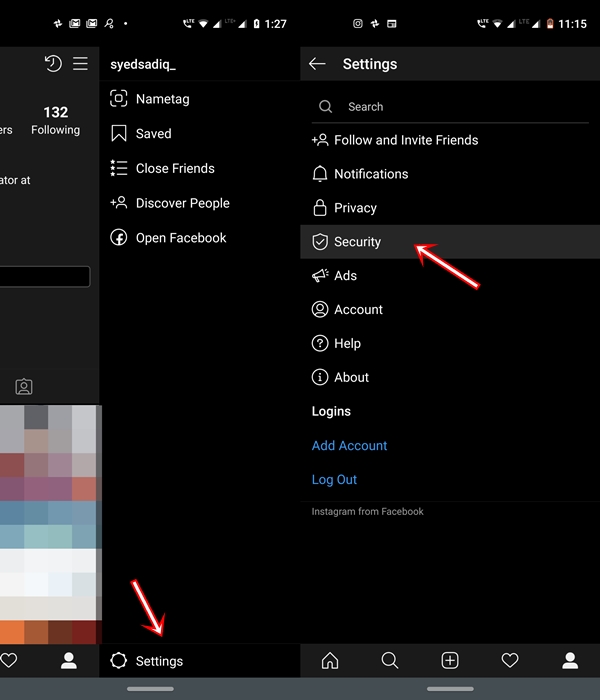Open the pixelated profile post thumbnail
The width and height of the screenshot is (600, 700).
(49, 525)
